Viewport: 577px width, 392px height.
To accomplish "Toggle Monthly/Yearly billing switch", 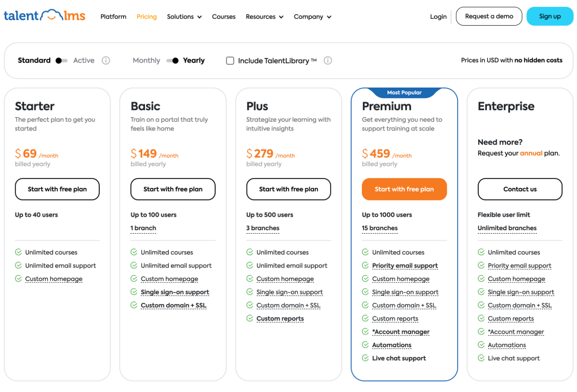I will [x=172, y=60].
